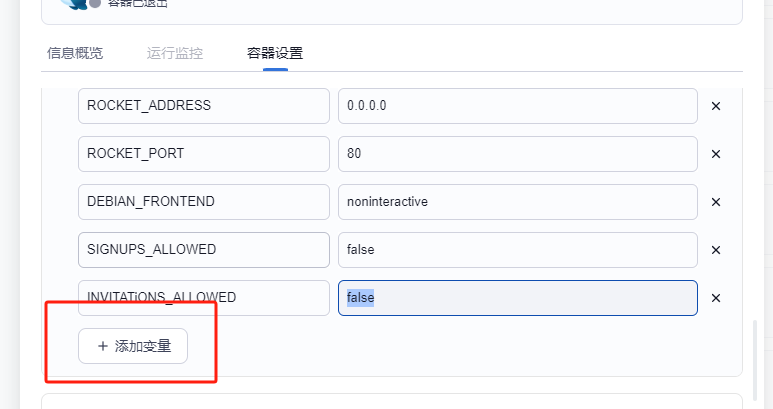Delete the ROCKET_ADDRESS variable row
Viewport: 773px width, 409px height.
tap(715, 106)
